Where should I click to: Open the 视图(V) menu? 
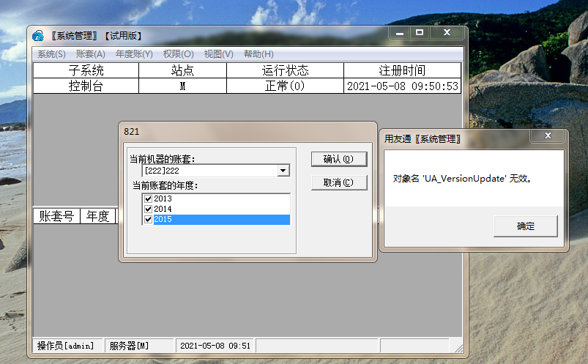[218, 54]
